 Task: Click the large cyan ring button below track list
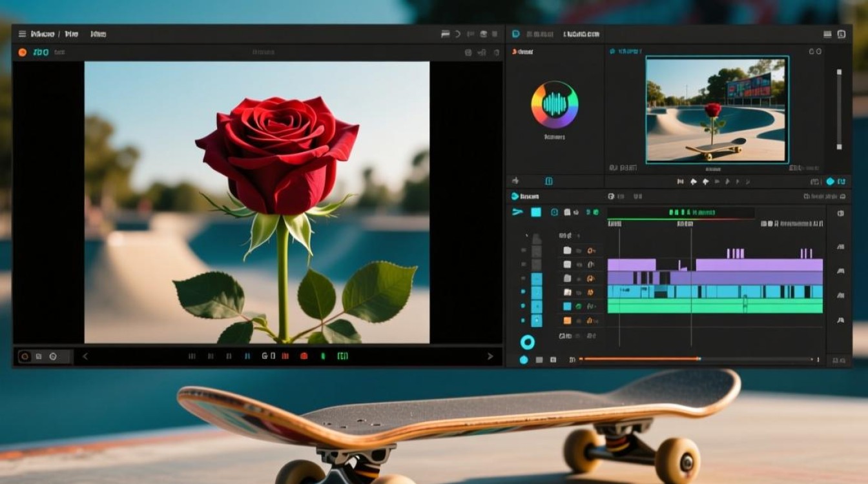[x=528, y=342]
